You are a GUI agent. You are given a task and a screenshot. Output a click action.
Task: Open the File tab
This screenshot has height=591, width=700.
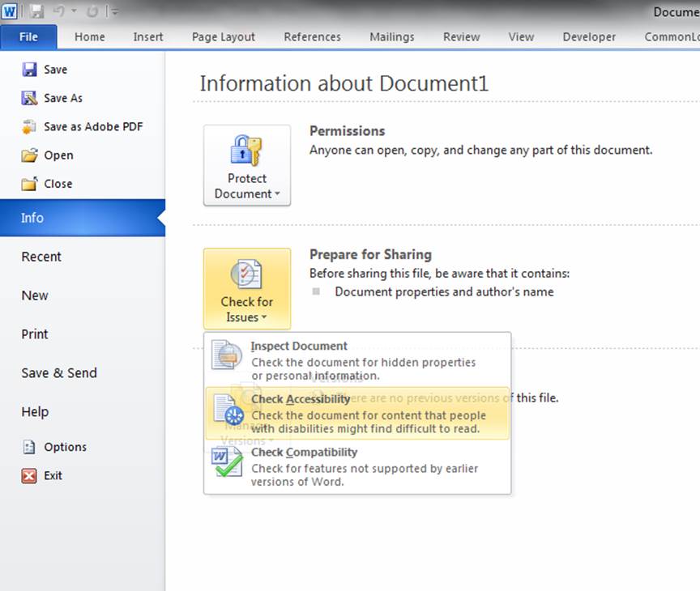[x=28, y=37]
